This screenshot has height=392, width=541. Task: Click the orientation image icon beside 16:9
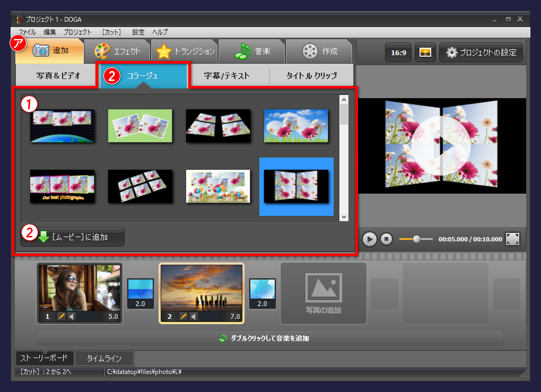(425, 52)
